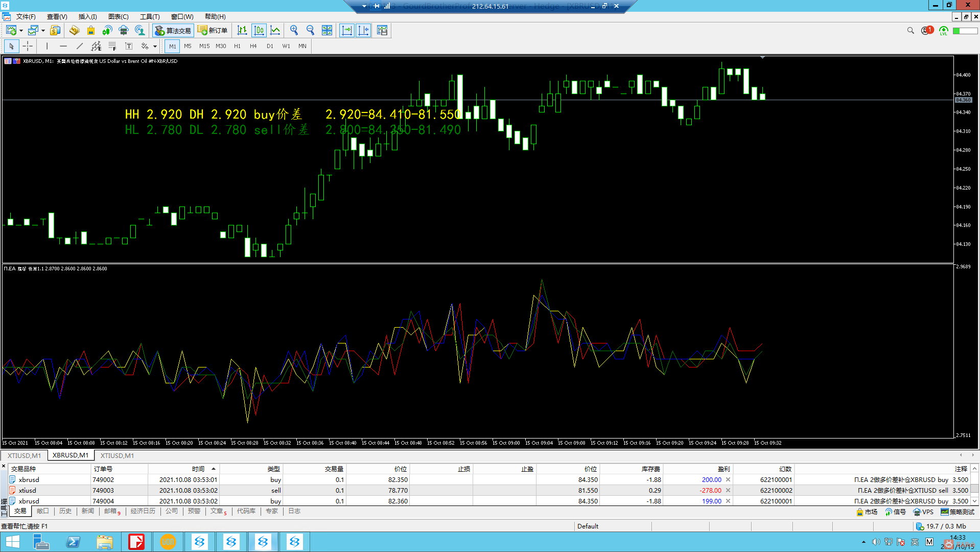Open the tile windows grid icon
The image size is (980, 552).
(x=327, y=31)
